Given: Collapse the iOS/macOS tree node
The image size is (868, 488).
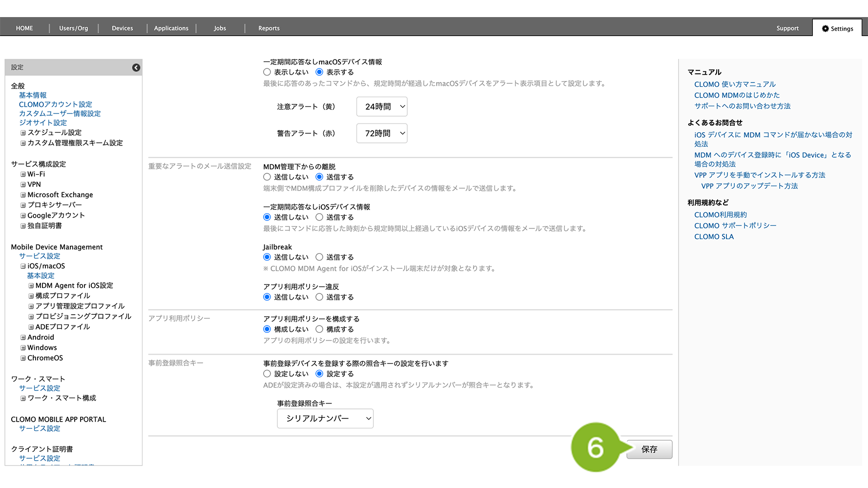Looking at the screenshot, I should (x=23, y=266).
